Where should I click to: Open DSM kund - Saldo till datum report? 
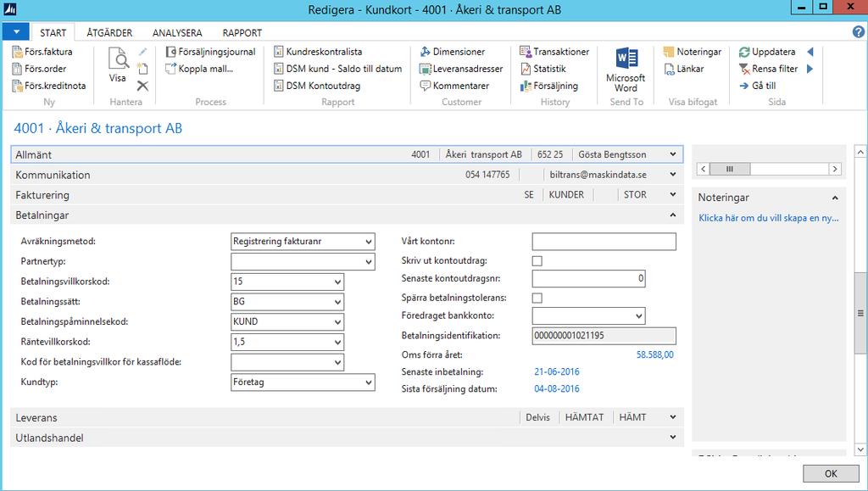[x=337, y=69]
